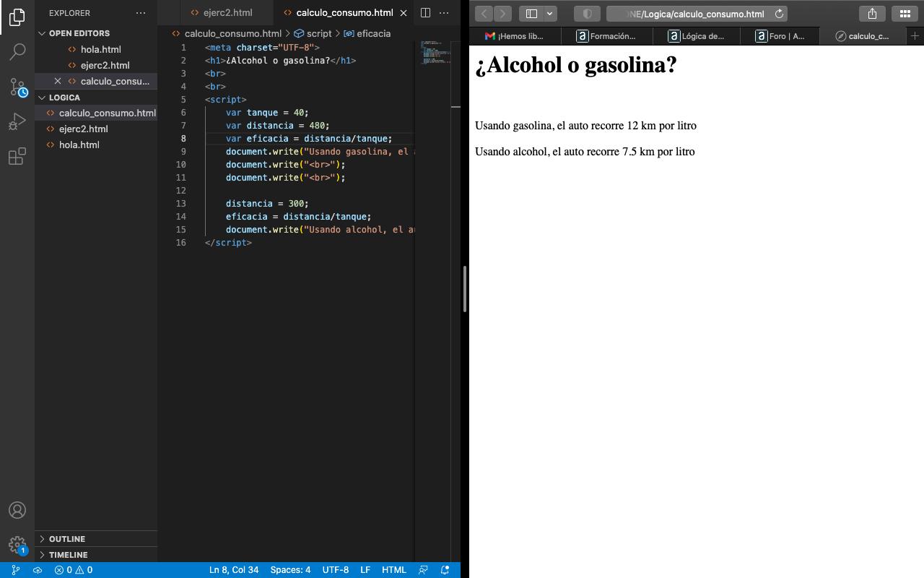Toggle the Safari sidebar

click(x=531, y=14)
